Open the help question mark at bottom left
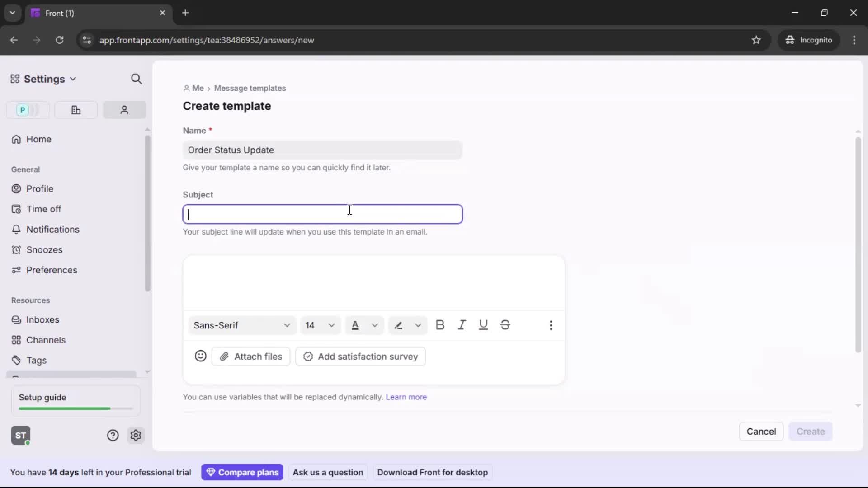The height and width of the screenshot is (488, 868). [113, 435]
